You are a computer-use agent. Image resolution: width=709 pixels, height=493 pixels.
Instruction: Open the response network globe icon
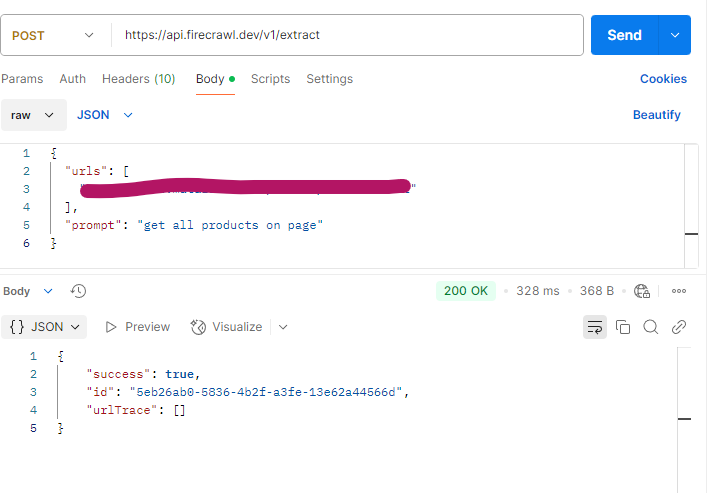coord(643,291)
